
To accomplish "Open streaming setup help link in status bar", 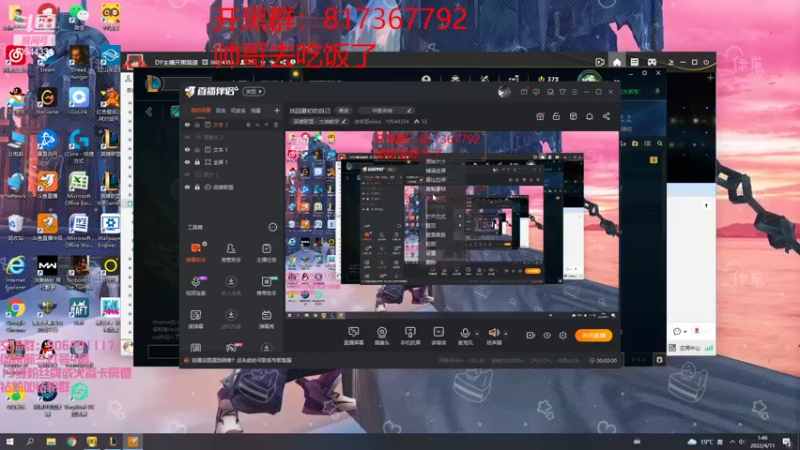I will click(x=242, y=360).
